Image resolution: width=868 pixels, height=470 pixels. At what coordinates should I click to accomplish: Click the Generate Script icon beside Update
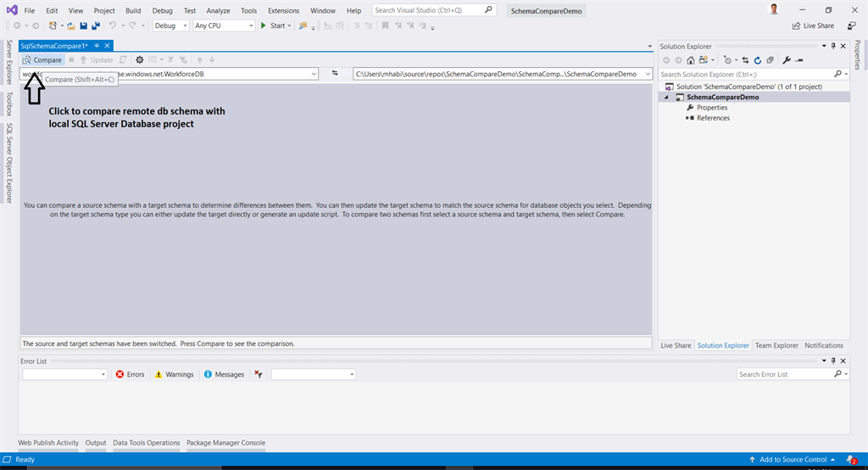pyautogui.click(x=123, y=60)
